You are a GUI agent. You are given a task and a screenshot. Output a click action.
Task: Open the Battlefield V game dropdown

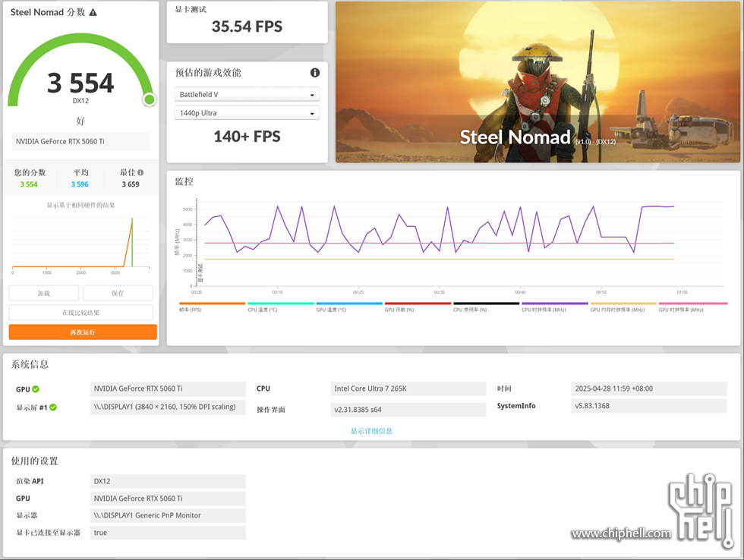[247, 94]
